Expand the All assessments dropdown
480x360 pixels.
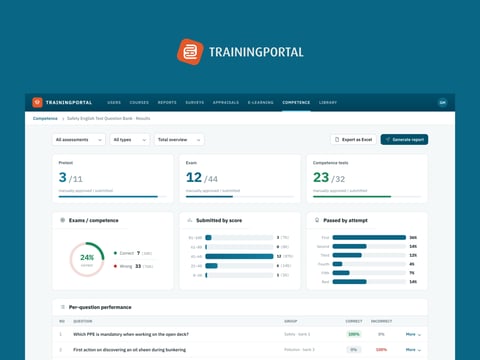click(x=79, y=140)
